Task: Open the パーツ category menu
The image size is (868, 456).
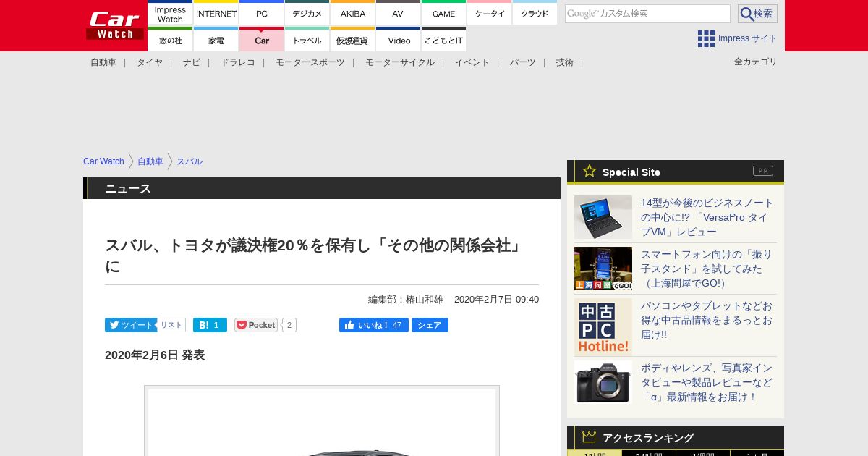Action: point(523,62)
